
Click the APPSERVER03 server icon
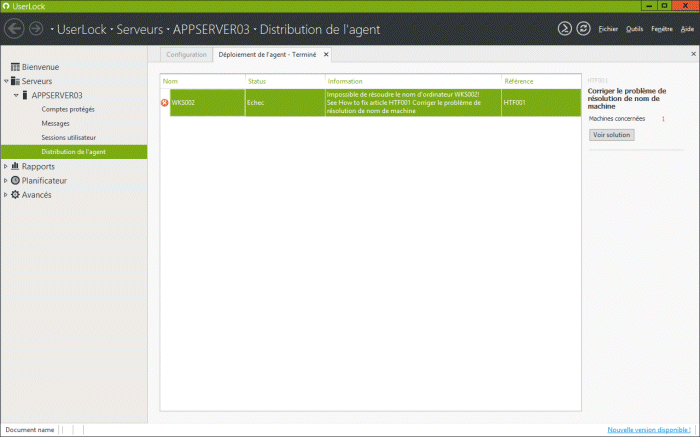(x=25, y=96)
